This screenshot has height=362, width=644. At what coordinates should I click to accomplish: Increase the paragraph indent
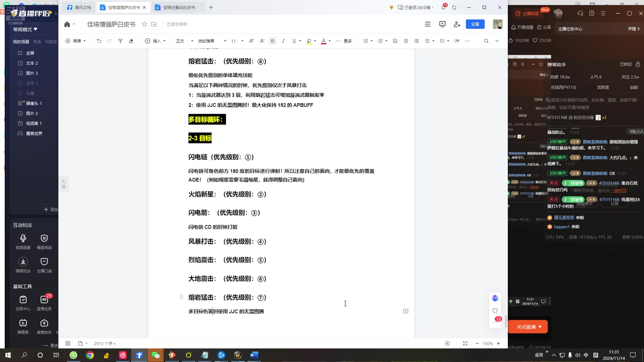pos(417,41)
